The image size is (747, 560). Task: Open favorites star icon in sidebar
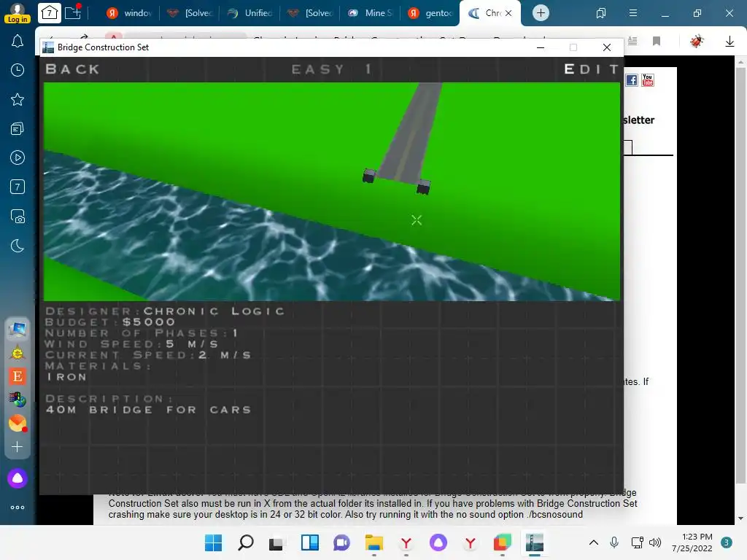(x=18, y=99)
